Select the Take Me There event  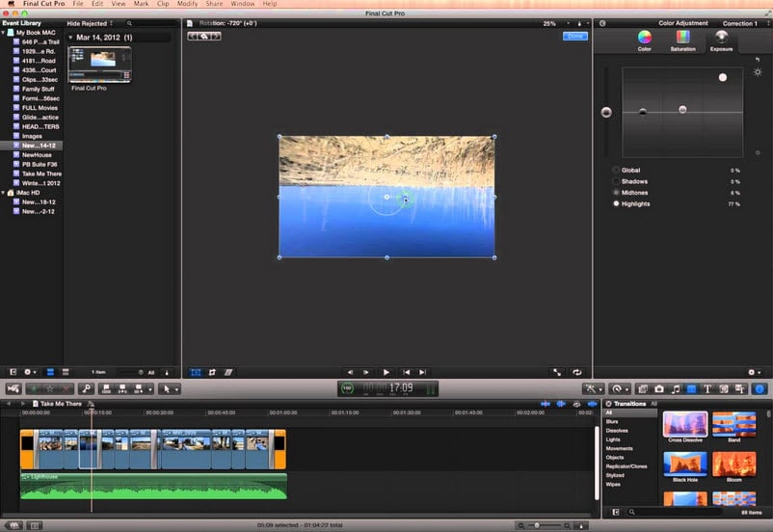(x=38, y=173)
